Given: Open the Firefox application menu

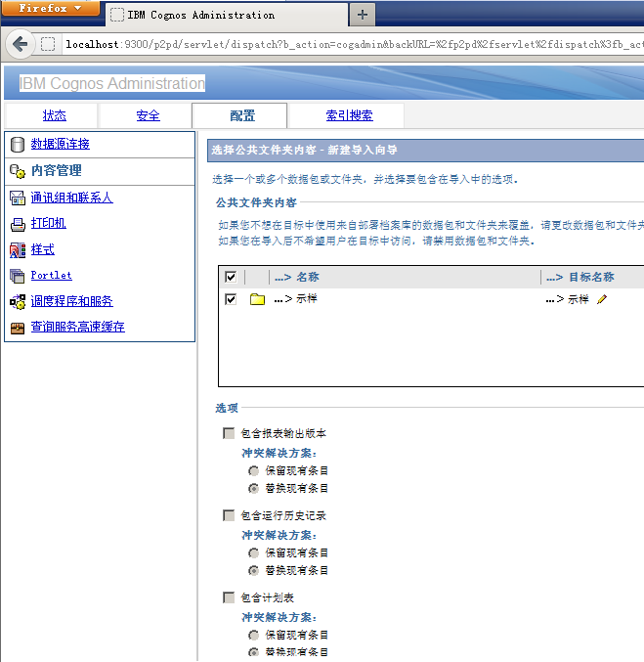Looking at the screenshot, I should (x=50, y=8).
